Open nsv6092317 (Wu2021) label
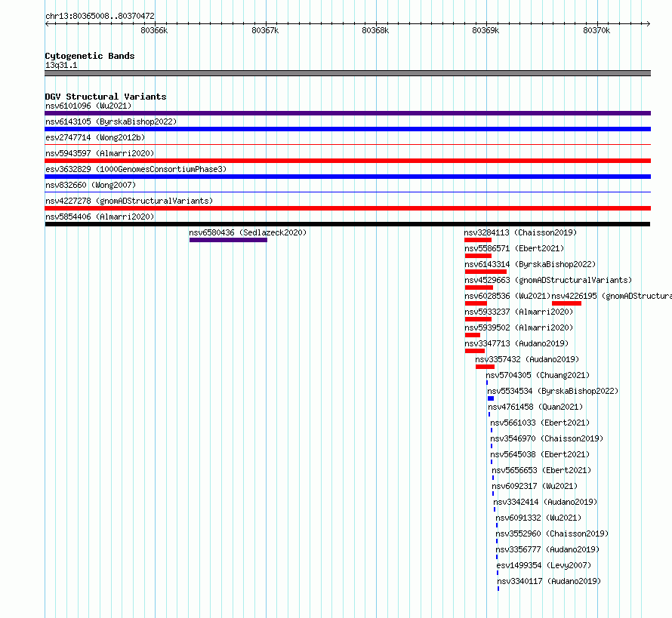The image size is (672, 618). click(535, 486)
